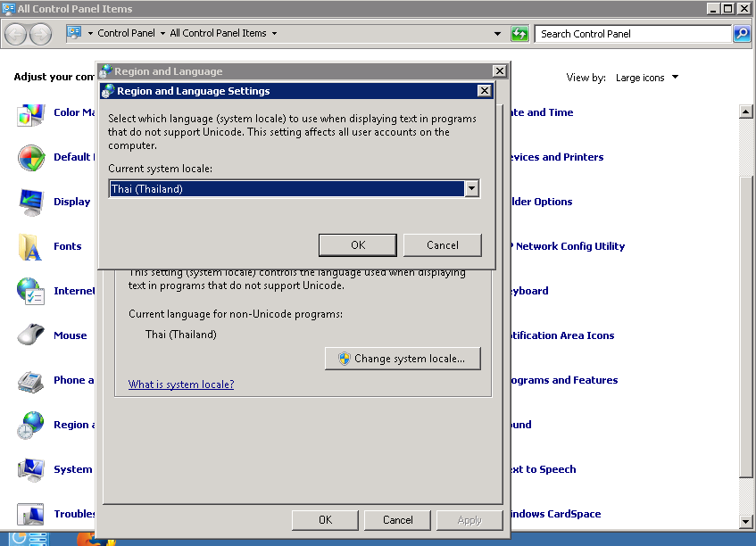Open the Sound item

[x=521, y=425]
